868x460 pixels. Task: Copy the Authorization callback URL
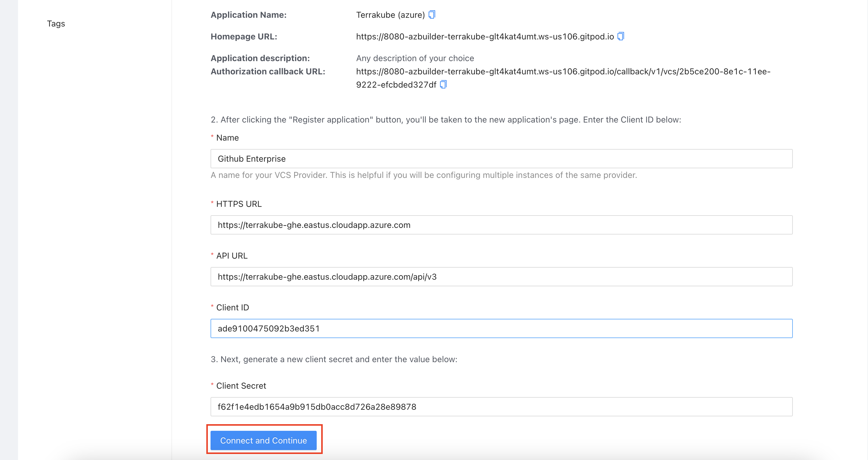tap(443, 84)
